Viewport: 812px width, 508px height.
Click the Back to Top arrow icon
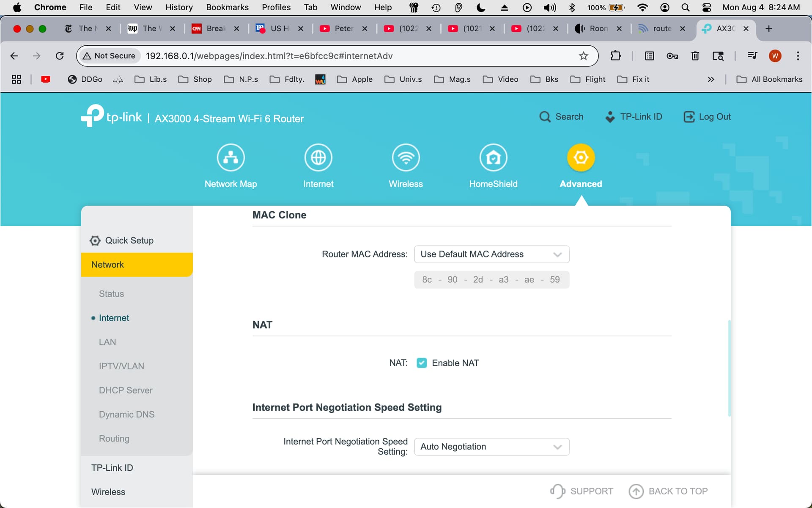[636, 491]
